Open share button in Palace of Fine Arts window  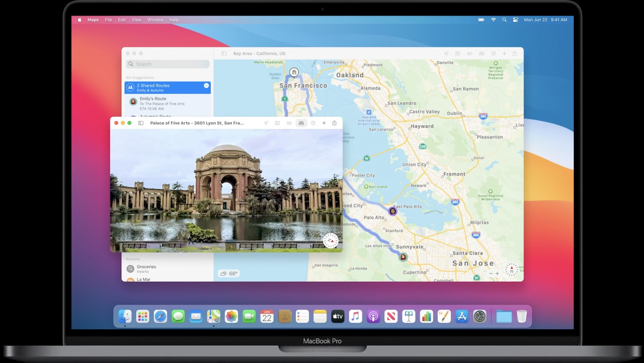pos(334,123)
